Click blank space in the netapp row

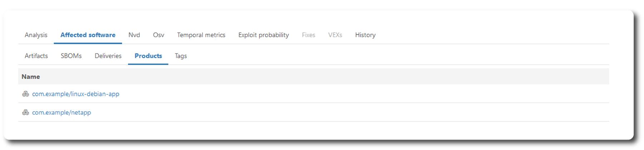point(322,113)
